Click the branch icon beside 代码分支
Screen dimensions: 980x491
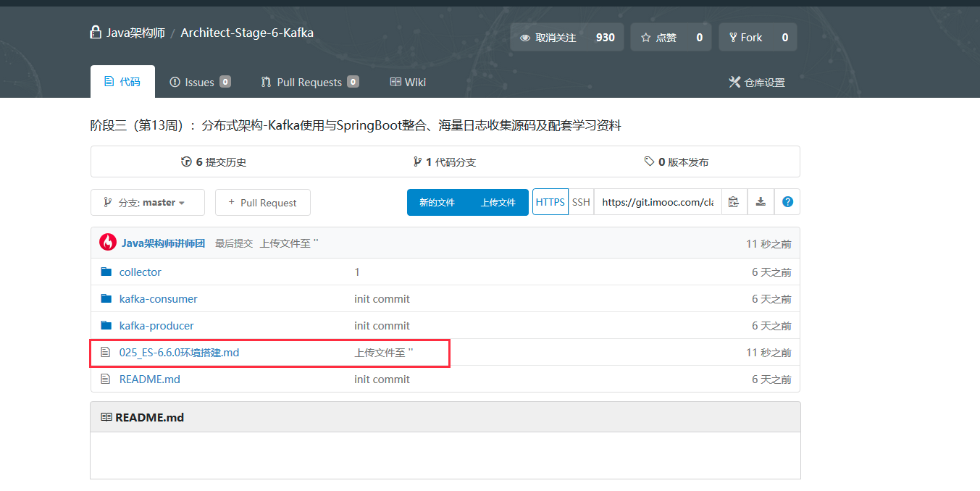click(x=417, y=161)
